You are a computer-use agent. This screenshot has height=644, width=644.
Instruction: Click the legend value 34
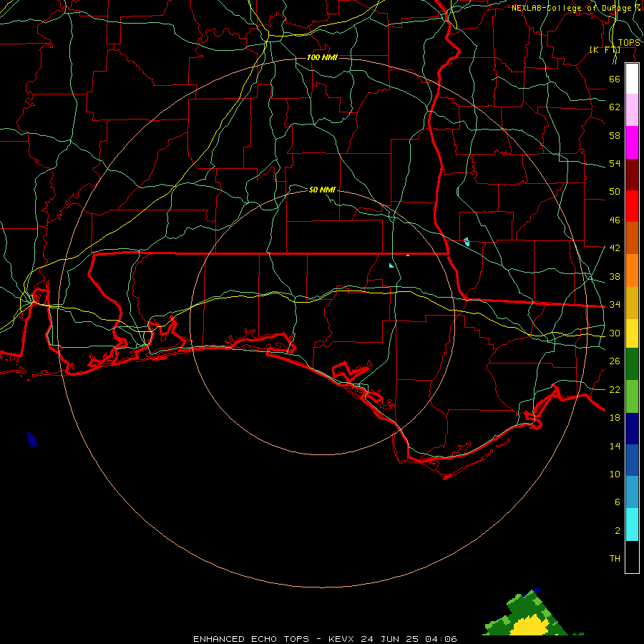(x=615, y=304)
